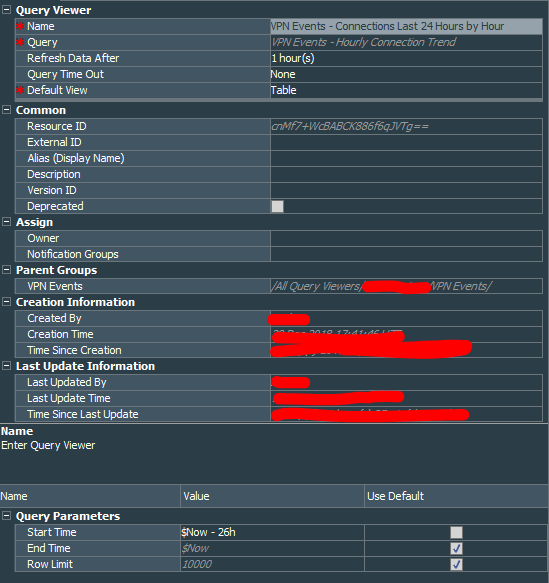Screen dimensions: 549x583
Task: Open the Default View Table option
Action: click(x=406, y=90)
